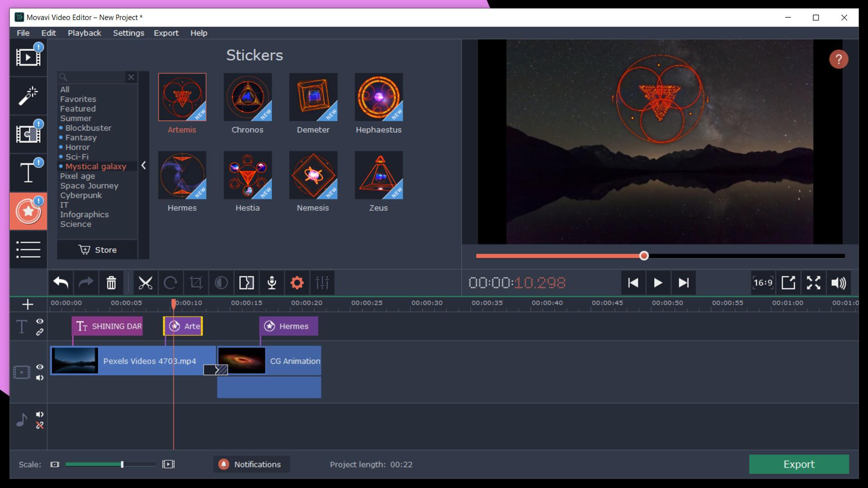Collapse the sticker categories list
The height and width of the screenshot is (488, 868).
point(144,165)
